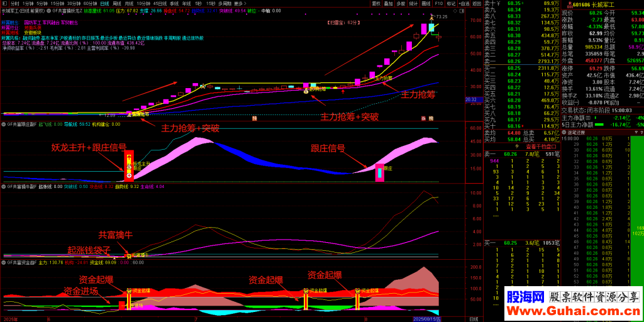The image size is (644, 322).
Task: Click 查看千档盘口 link
Action: [x=540, y=146]
